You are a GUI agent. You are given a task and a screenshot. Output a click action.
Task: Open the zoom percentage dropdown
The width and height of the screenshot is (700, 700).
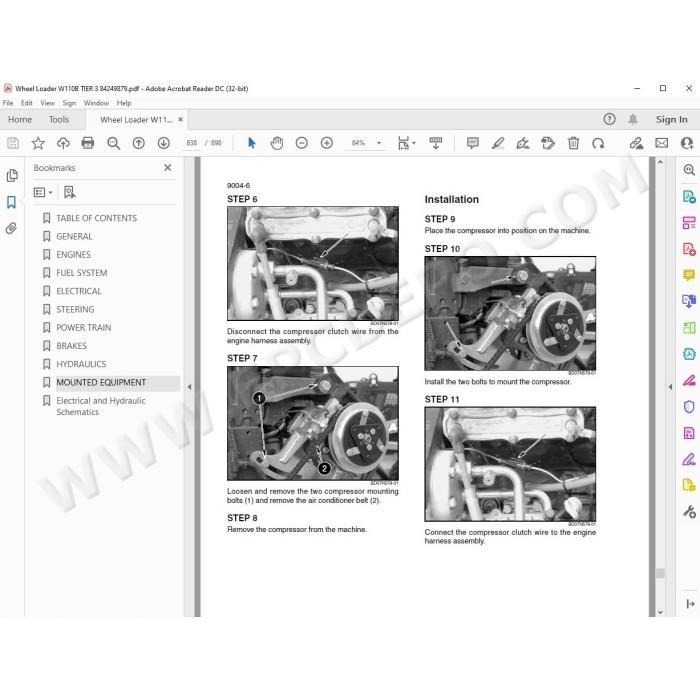point(379,143)
